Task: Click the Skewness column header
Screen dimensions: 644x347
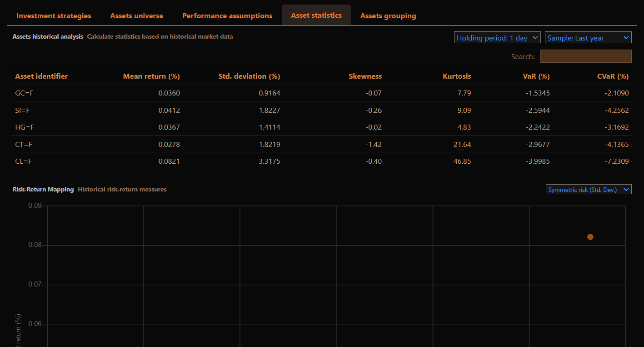Action: [365, 76]
